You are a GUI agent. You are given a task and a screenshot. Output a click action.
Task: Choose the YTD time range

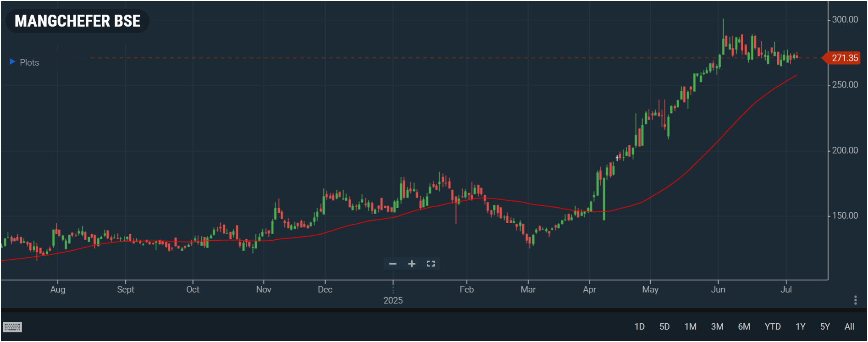click(x=773, y=326)
